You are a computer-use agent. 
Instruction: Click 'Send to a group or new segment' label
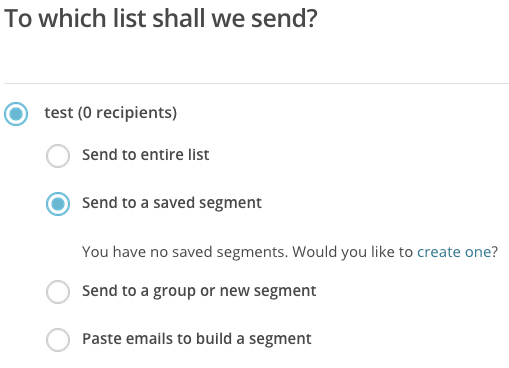coord(199,291)
